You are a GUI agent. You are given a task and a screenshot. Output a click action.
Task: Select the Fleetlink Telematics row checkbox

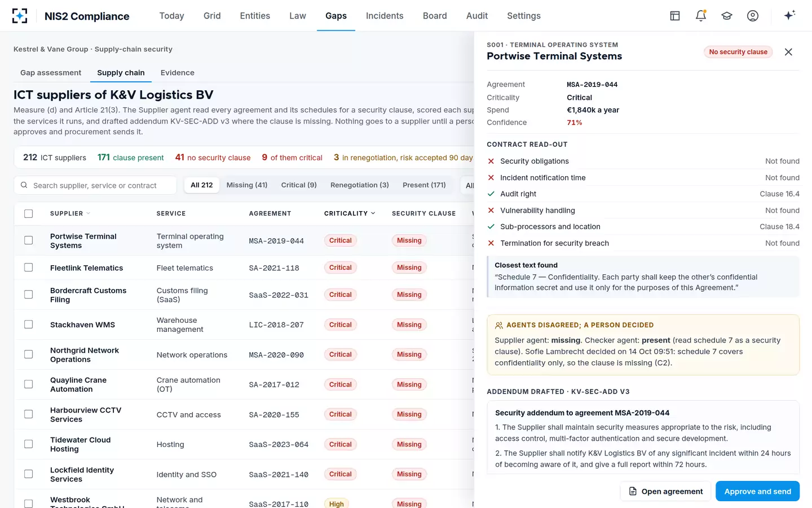[29, 268]
